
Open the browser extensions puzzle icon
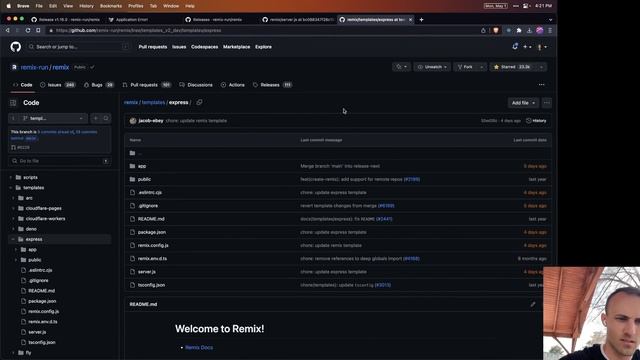(x=519, y=31)
